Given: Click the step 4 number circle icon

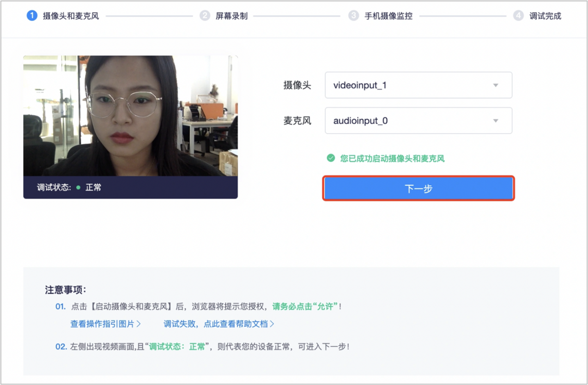Looking at the screenshot, I should (518, 16).
